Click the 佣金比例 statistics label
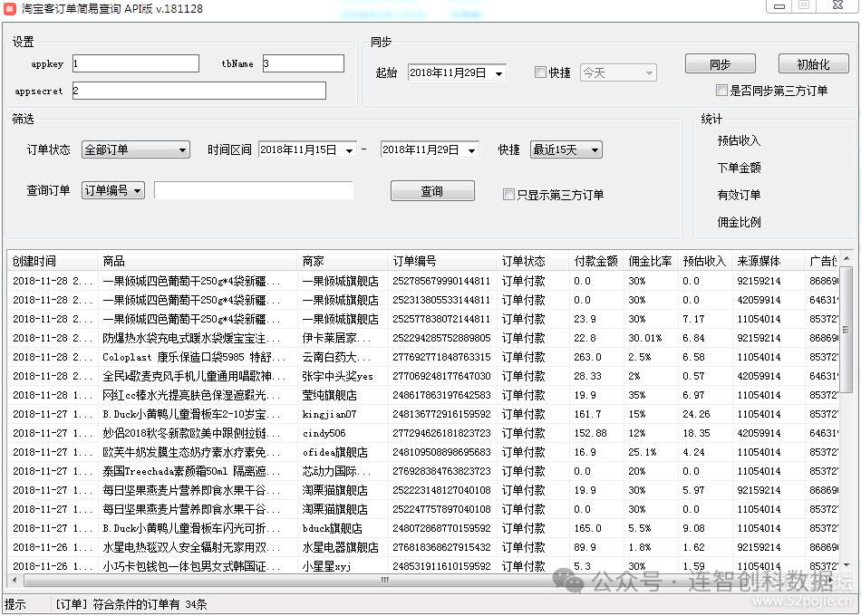 tap(739, 222)
